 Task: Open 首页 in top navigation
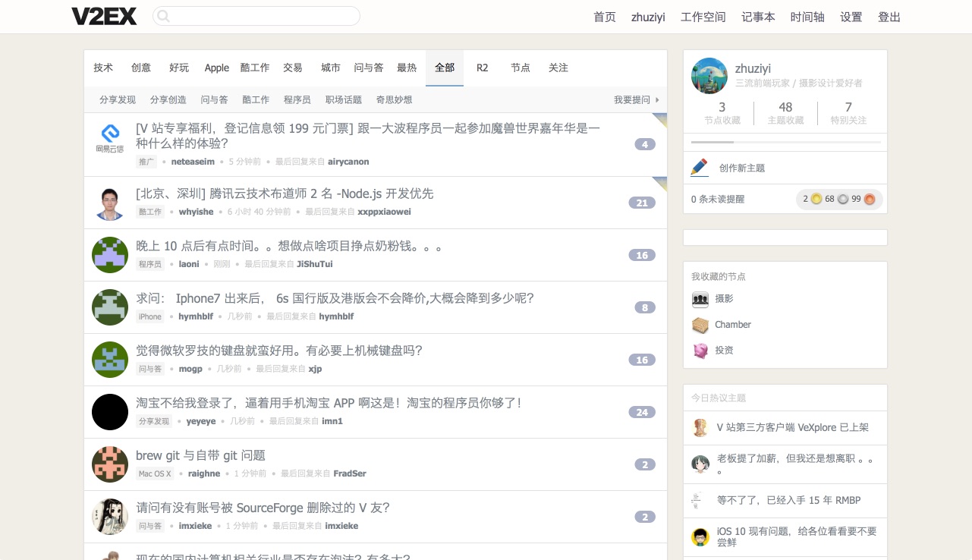coord(605,17)
